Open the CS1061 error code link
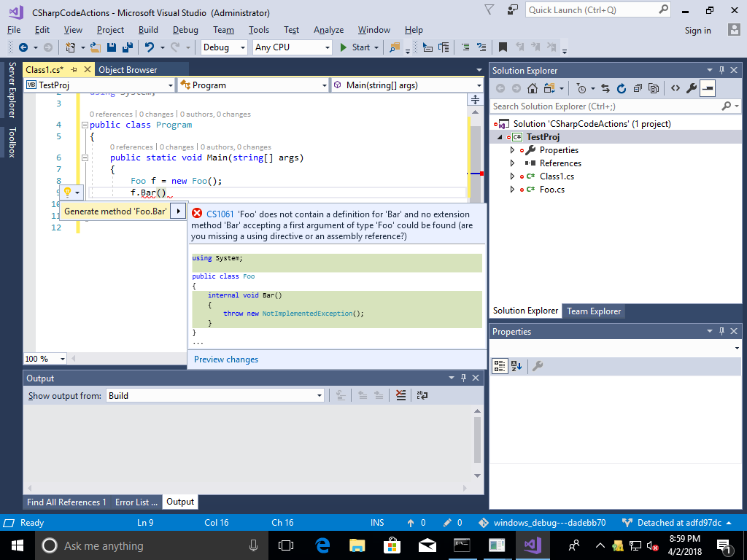The height and width of the screenshot is (560, 747). 220,214
